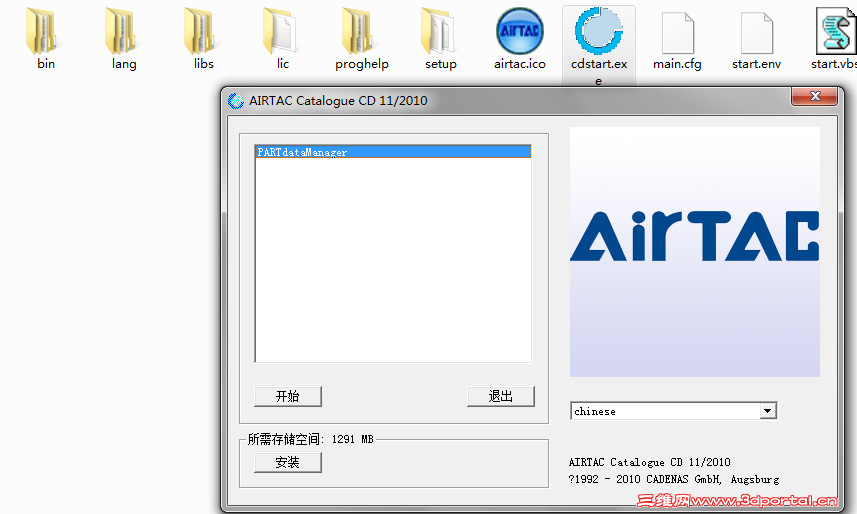Image resolution: width=857 pixels, height=514 pixels.
Task: Select the lic folder icon
Action: coord(279,31)
